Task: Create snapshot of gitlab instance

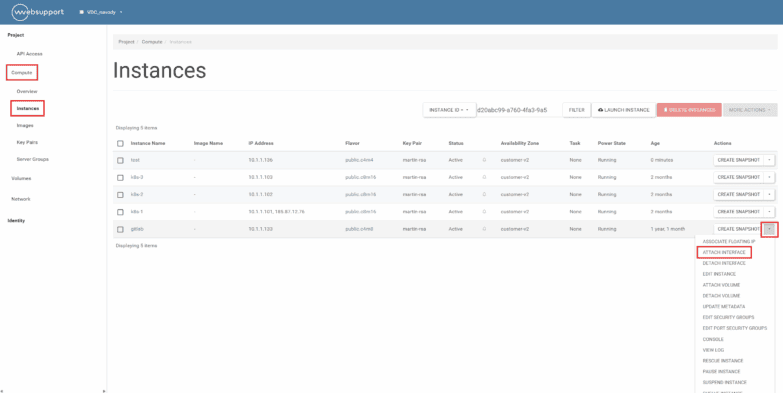Action: click(738, 229)
